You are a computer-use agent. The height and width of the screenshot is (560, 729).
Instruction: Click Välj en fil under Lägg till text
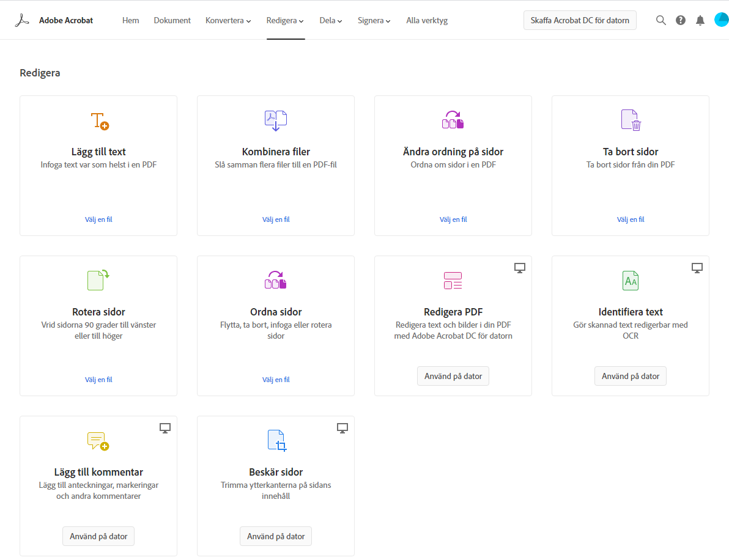(98, 219)
